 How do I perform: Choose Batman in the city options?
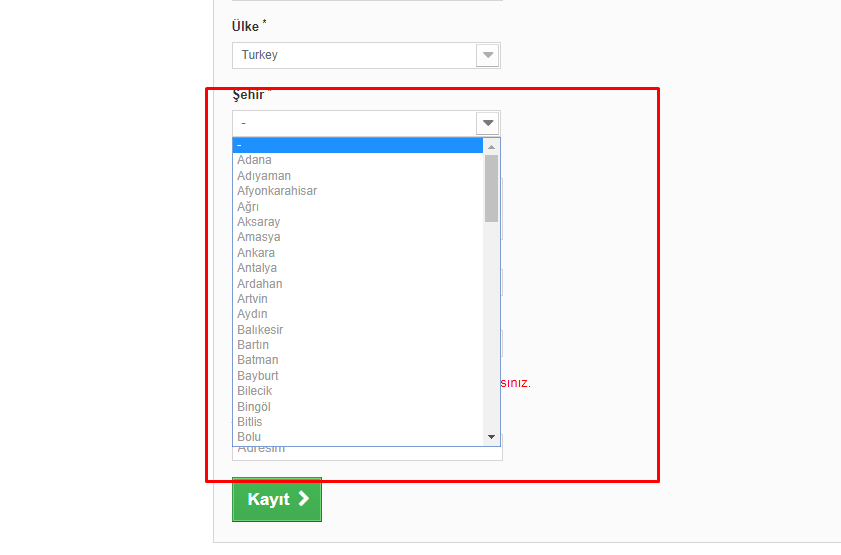pyautogui.click(x=258, y=360)
